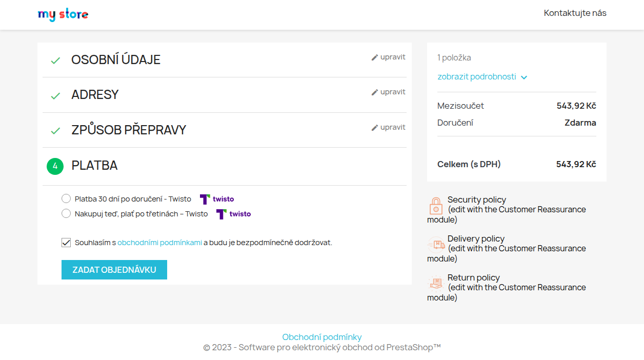Open the Osobní údaje step heading

(115, 59)
